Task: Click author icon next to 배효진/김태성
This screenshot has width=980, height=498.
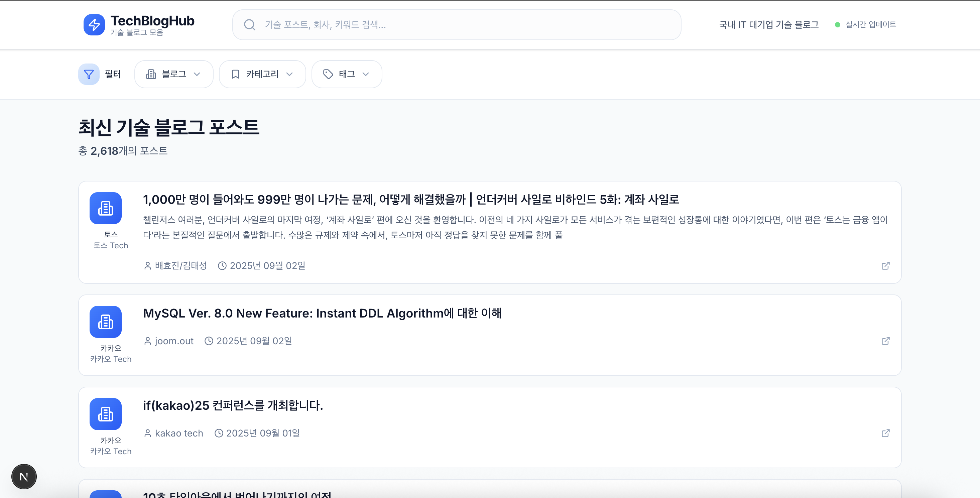Action: (x=148, y=266)
